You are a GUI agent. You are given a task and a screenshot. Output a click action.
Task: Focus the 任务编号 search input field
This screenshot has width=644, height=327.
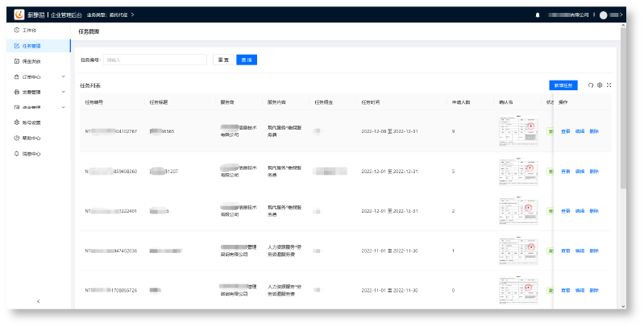(155, 60)
